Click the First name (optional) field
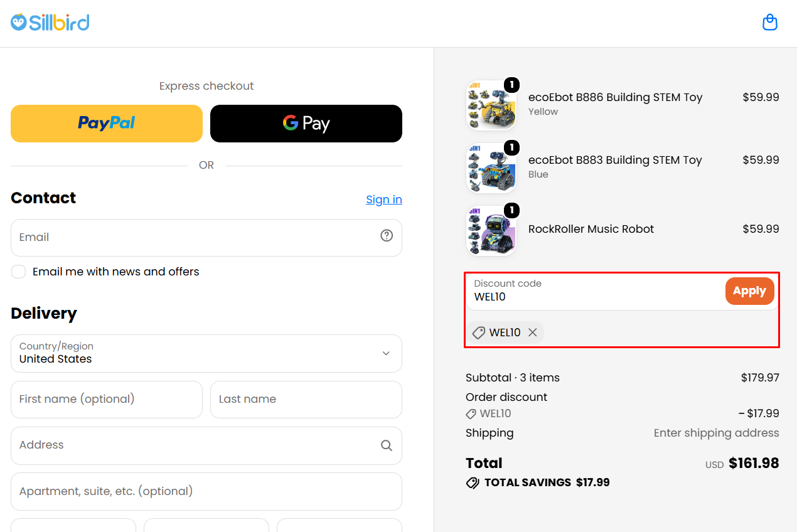Viewport: 797px width, 532px height. click(107, 400)
